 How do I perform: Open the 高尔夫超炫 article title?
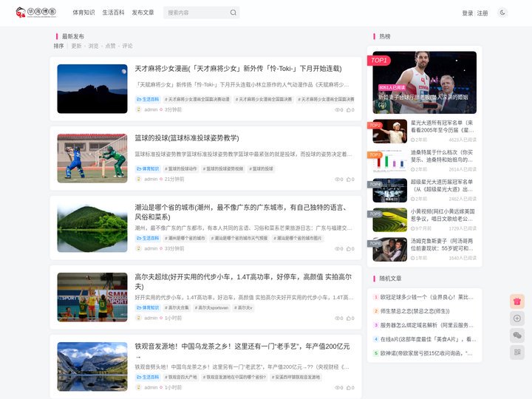(243, 282)
